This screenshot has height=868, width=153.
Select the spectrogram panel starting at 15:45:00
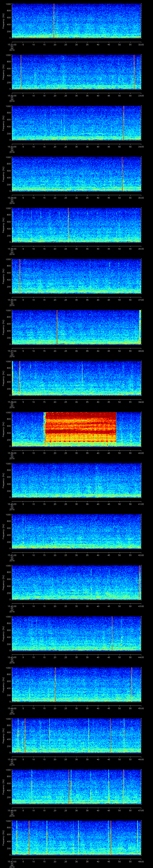click(x=76, y=735)
